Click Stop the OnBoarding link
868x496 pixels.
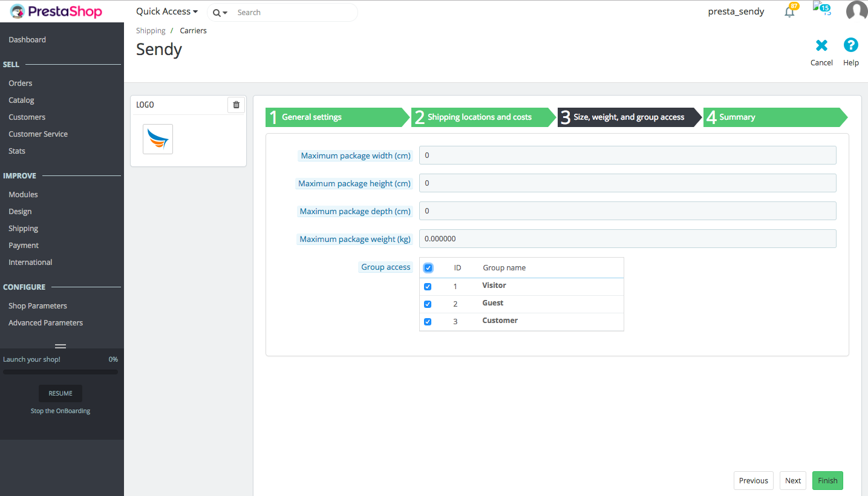coord(60,411)
